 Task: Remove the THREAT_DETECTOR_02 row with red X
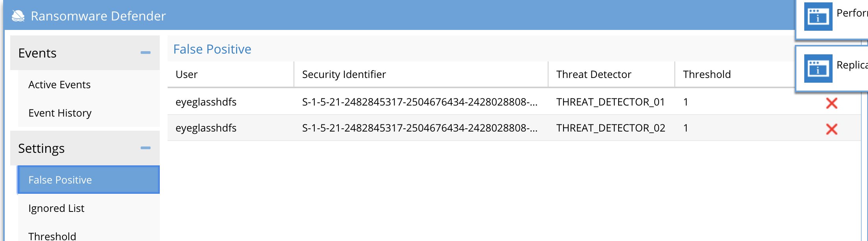click(x=831, y=129)
